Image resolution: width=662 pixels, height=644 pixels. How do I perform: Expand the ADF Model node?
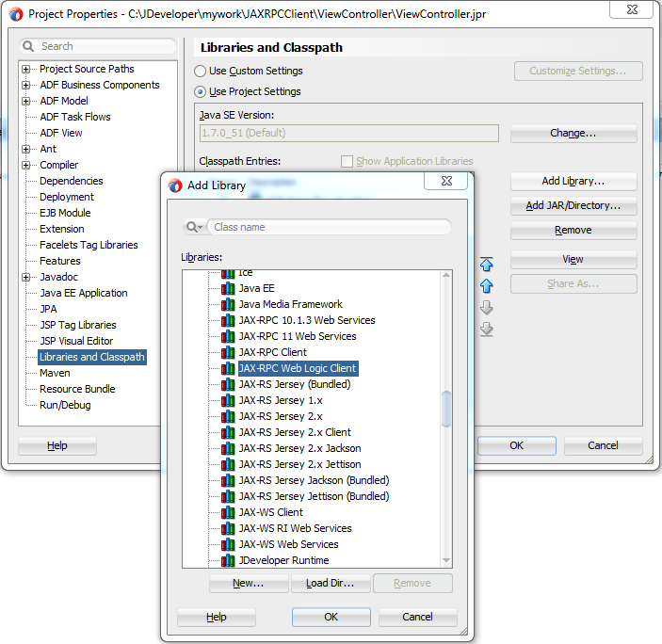click(x=26, y=101)
